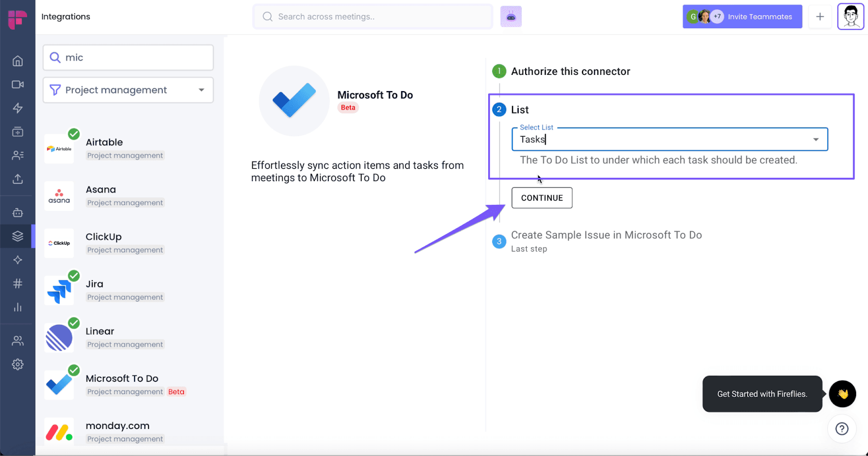Select Jira integration

128,290
